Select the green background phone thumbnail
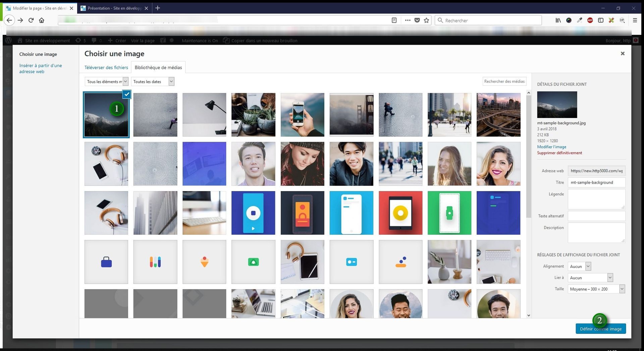Screen dimensions: 644x351 [x=449, y=213]
